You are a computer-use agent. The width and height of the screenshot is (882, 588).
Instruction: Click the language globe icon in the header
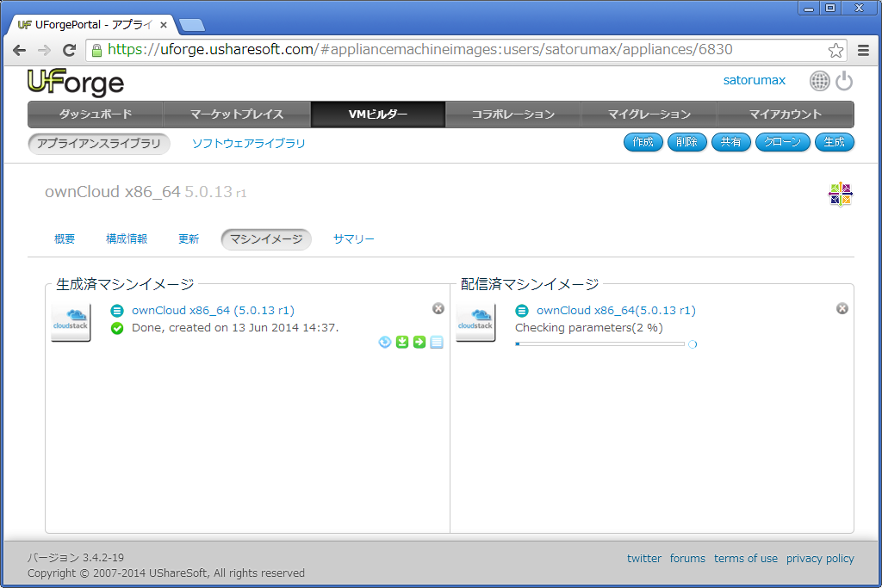[820, 81]
